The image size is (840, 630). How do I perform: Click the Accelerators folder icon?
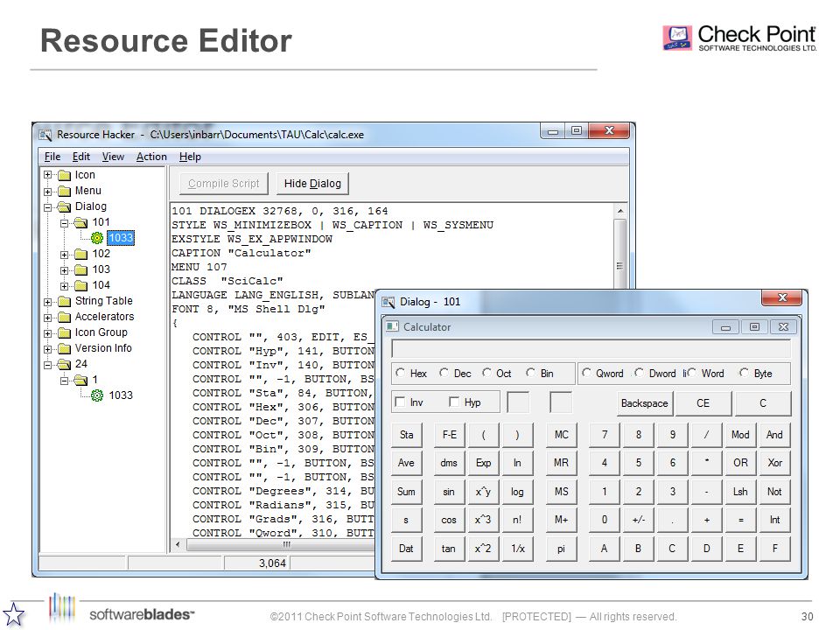pyautogui.click(x=64, y=317)
